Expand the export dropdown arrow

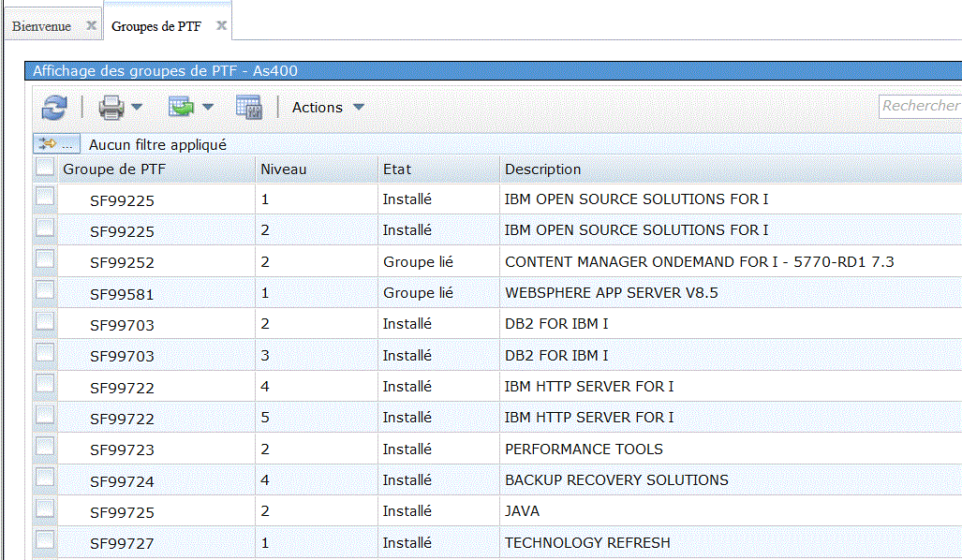(x=208, y=108)
